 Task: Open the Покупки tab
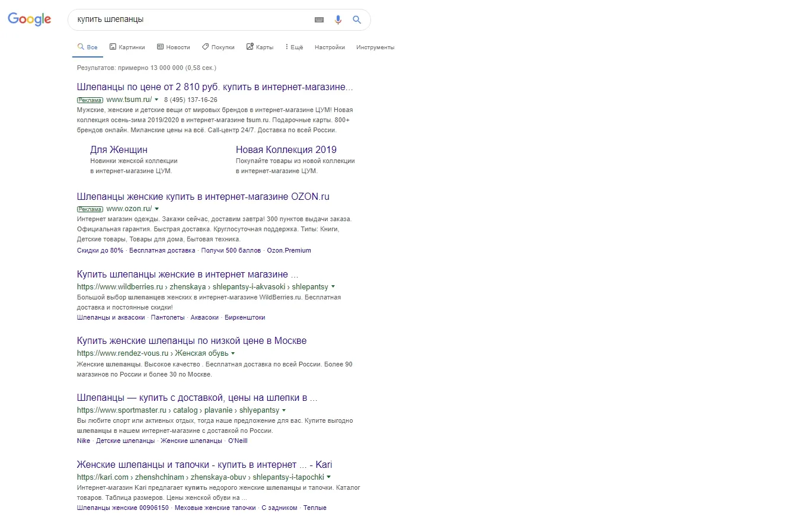pyautogui.click(x=218, y=47)
